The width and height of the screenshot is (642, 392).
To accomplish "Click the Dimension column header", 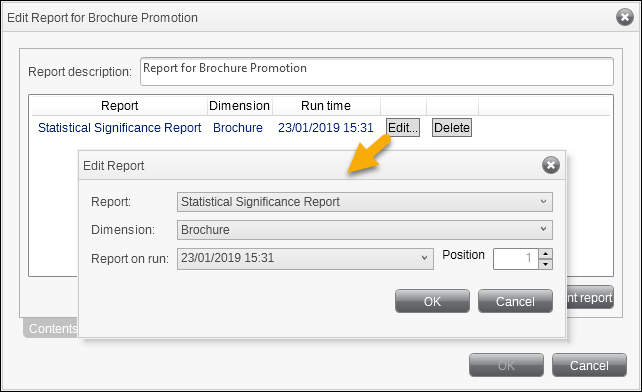I will click(x=240, y=106).
